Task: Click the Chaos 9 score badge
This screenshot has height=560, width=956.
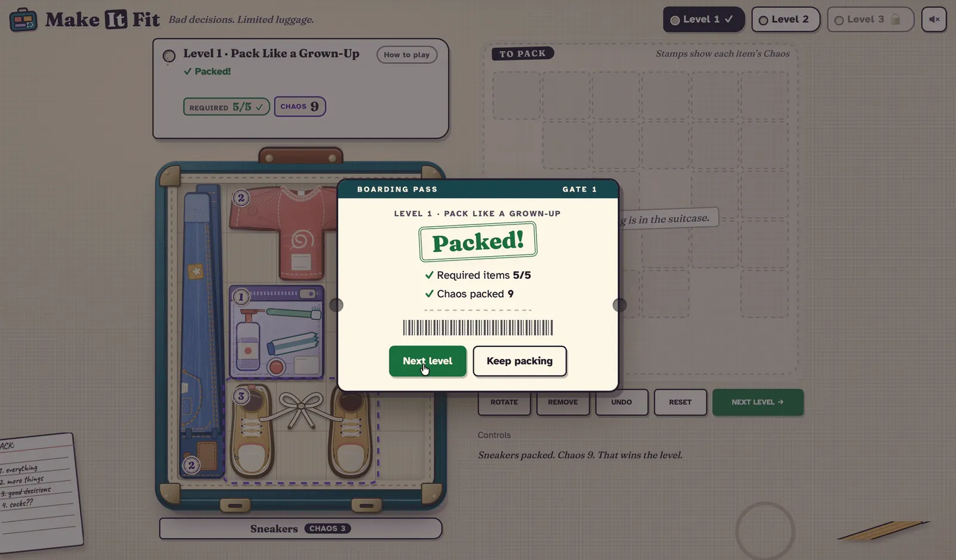Action: point(300,106)
